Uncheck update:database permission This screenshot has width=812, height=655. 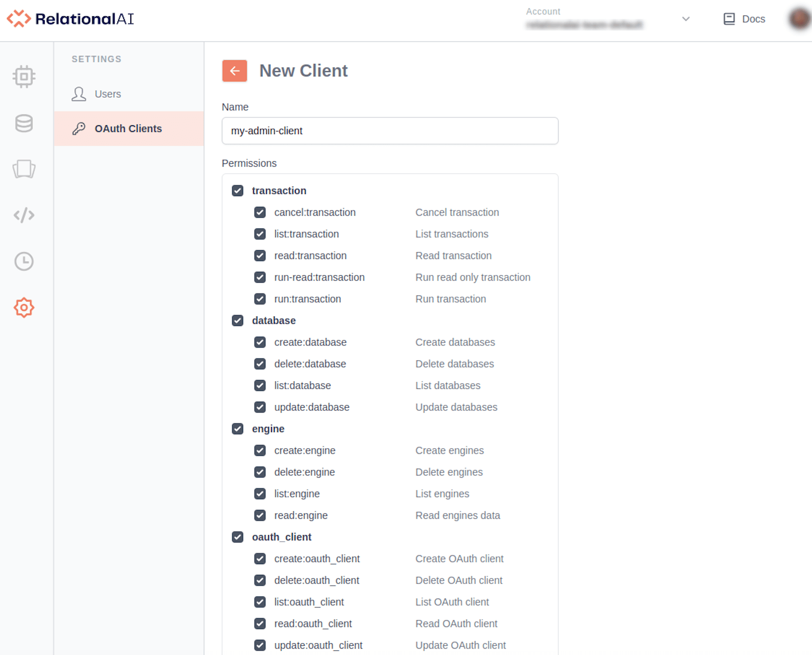click(260, 407)
